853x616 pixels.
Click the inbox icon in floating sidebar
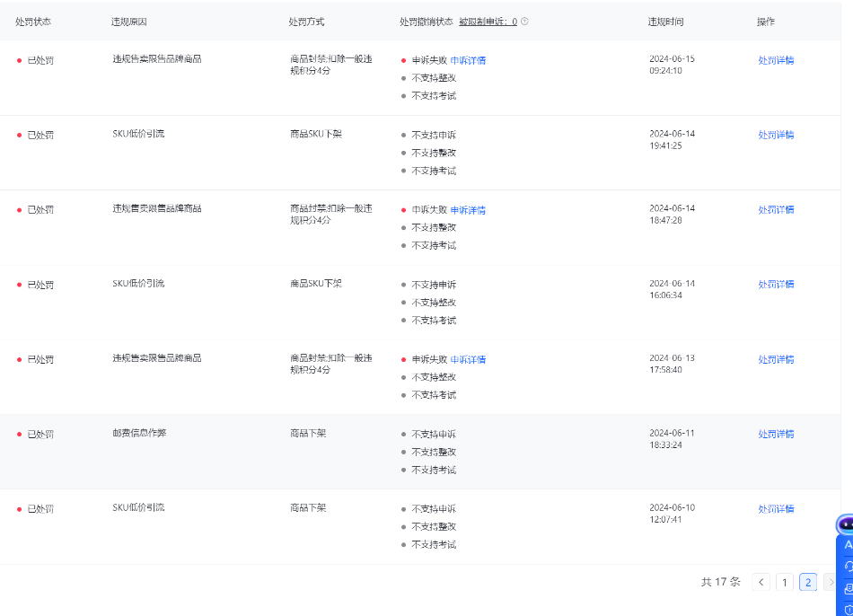pyautogui.click(x=849, y=588)
